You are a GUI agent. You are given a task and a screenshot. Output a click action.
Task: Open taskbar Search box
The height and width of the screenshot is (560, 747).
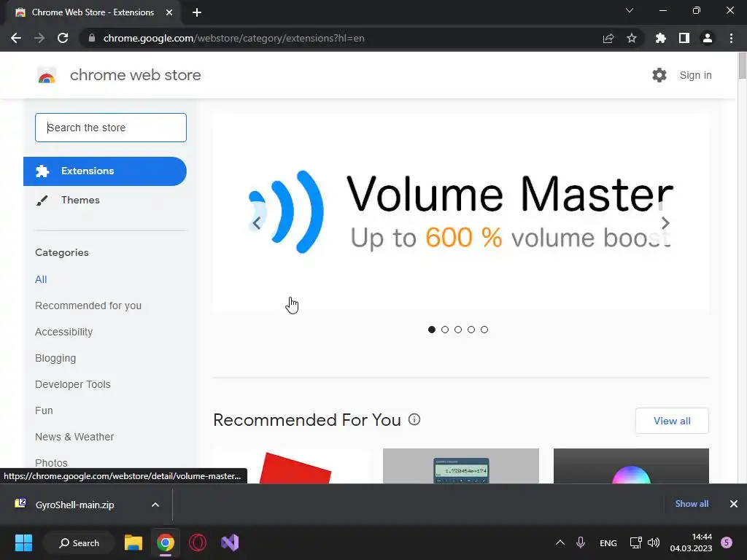pyautogui.click(x=79, y=542)
